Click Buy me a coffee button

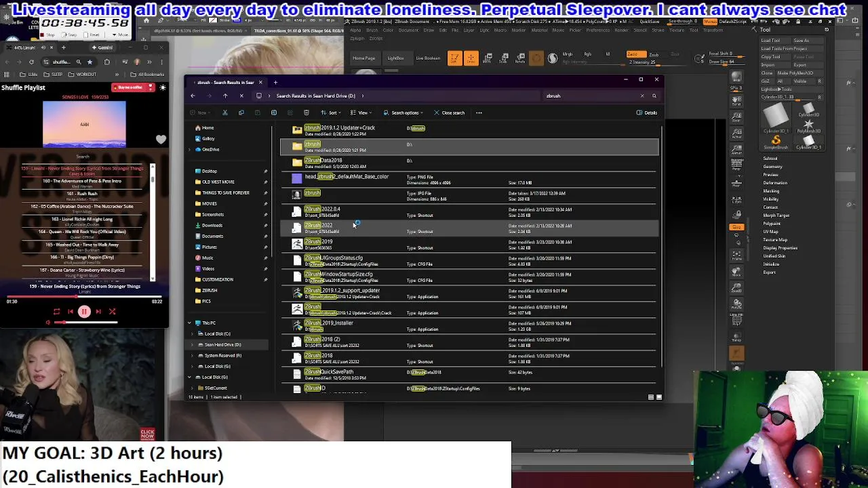(x=134, y=87)
